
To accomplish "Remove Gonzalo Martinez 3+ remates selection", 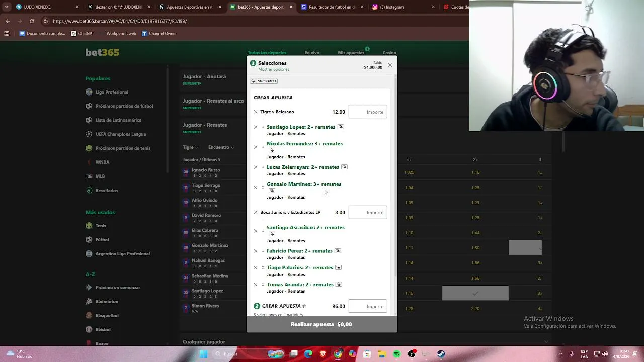I will (x=256, y=188).
